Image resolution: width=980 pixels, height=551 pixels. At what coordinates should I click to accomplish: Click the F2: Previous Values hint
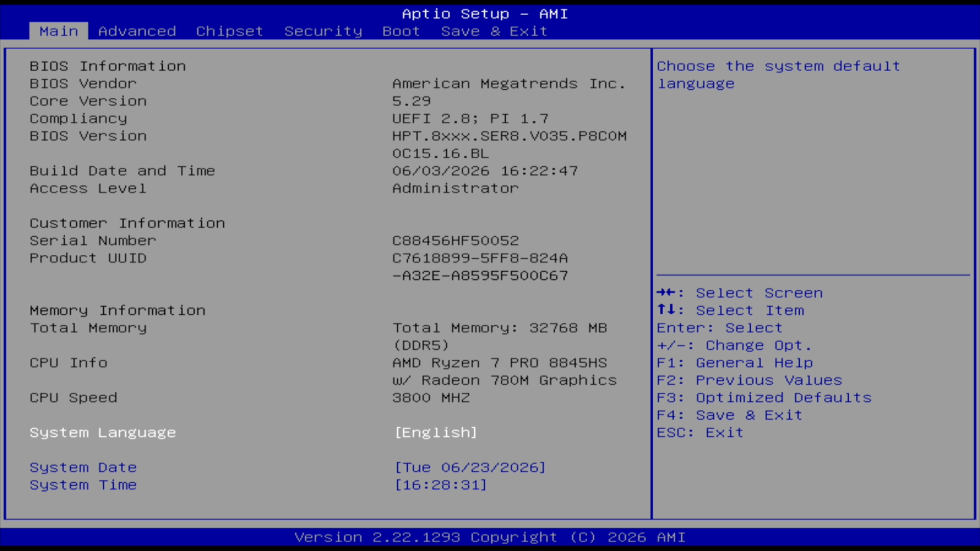750,380
